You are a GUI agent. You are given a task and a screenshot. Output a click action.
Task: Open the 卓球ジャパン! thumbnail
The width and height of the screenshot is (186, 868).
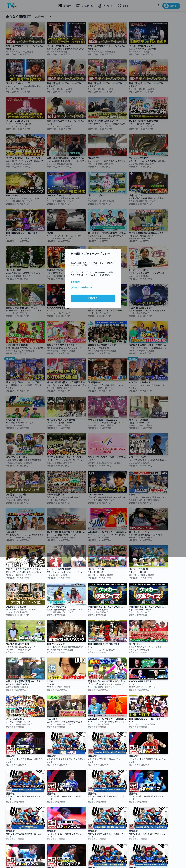(148, 183)
